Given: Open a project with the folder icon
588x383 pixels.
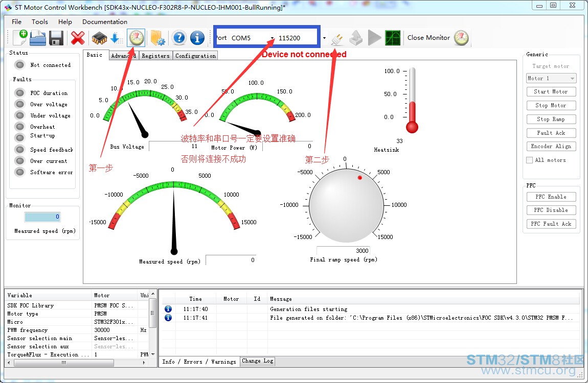Looking at the screenshot, I should click(x=38, y=38).
